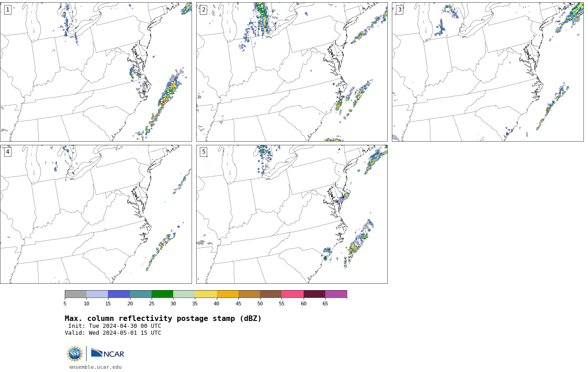Click the number 1 panel label
588x372 pixels.
point(7,10)
